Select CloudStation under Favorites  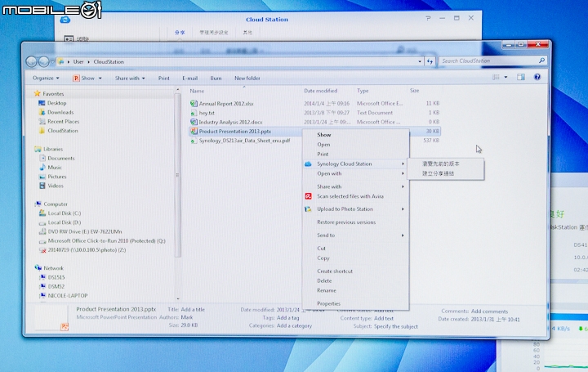63,131
